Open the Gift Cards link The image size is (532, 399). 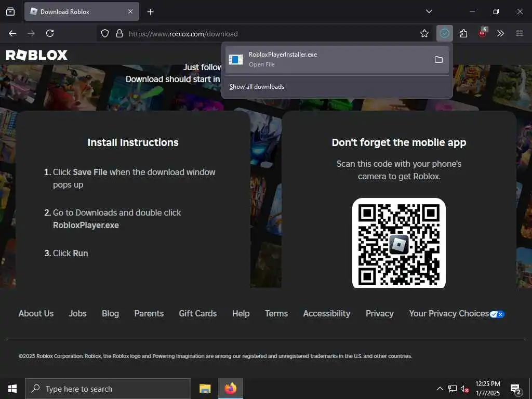coord(198,313)
